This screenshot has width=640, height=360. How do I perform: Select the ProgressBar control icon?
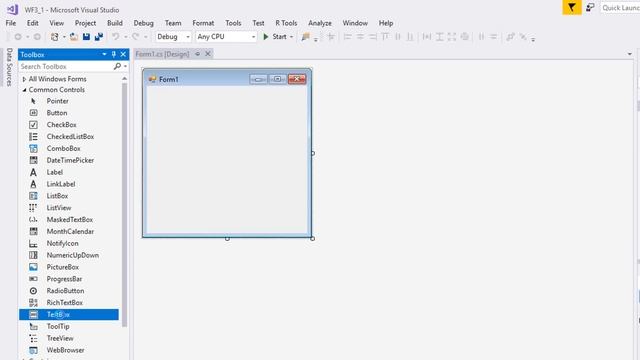(33, 279)
